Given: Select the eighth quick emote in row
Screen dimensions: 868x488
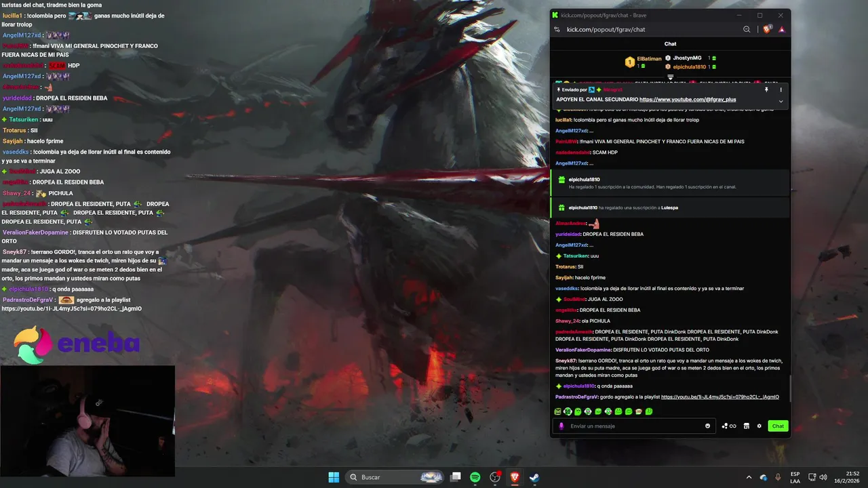Looking at the screenshot, I should pyautogui.click(x=629, y=411).
